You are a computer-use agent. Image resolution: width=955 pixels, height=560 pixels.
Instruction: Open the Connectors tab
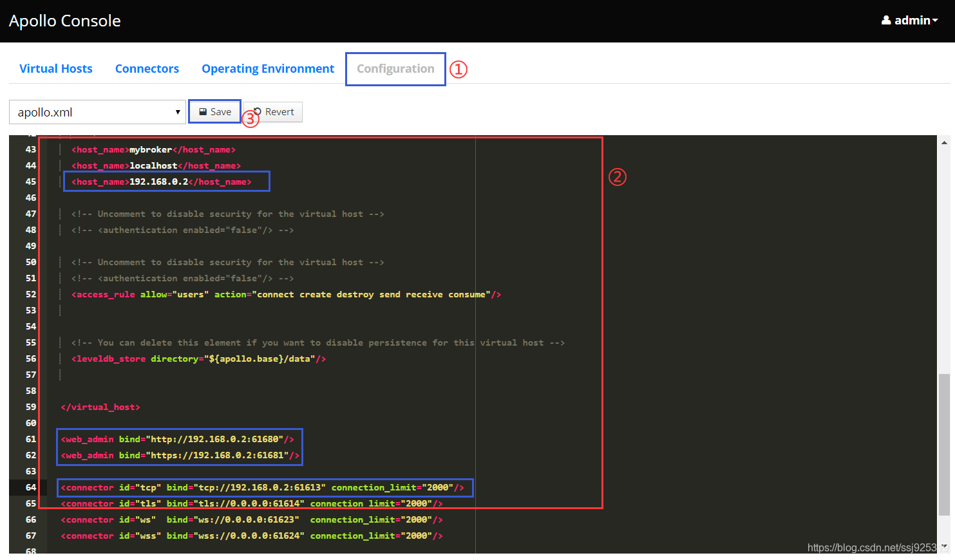[x=147, y=68]
